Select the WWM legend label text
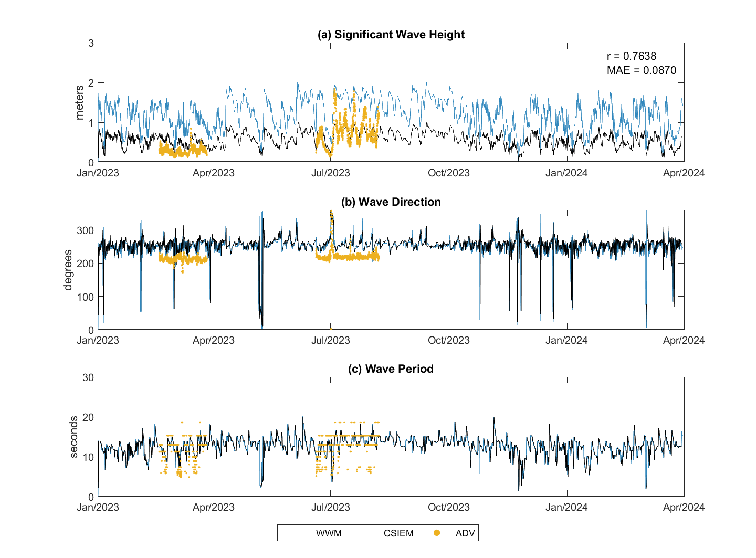Image resolution: width=756 pixels, height=558 pixels. pyautogui.click(x=329, y=533)
